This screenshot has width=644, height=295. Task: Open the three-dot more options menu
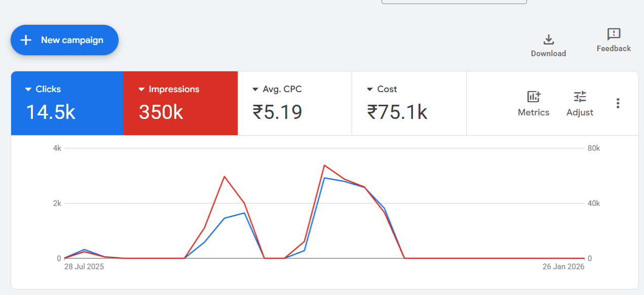pos(618,103)
